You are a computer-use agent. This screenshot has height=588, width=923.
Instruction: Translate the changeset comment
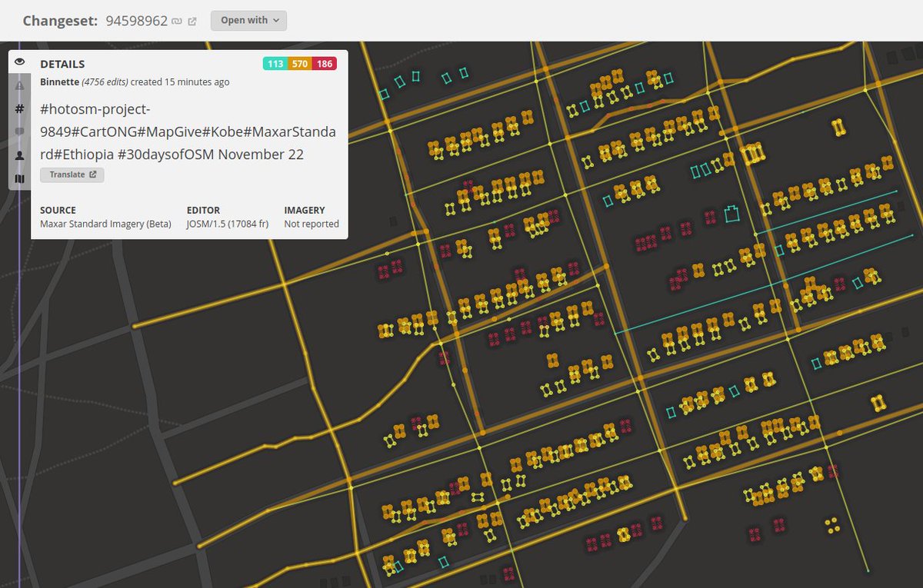click(72, 174)
